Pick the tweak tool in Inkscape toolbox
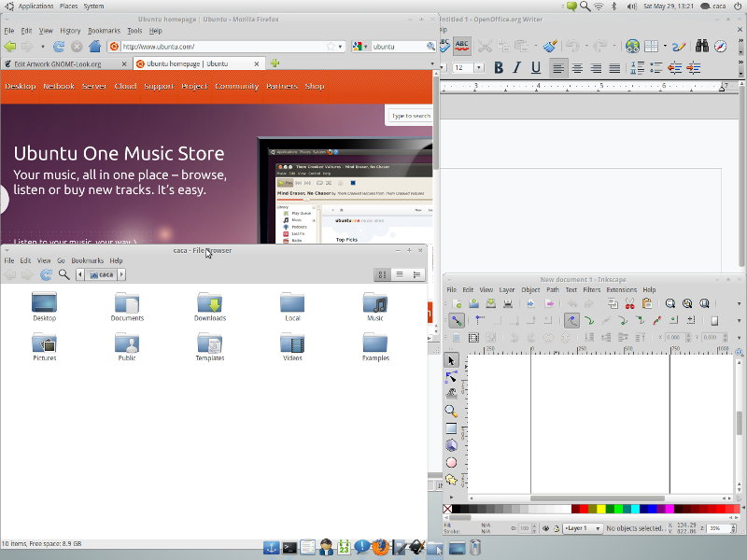This screenshot has height=560, width=747. (x=451, y=394)
